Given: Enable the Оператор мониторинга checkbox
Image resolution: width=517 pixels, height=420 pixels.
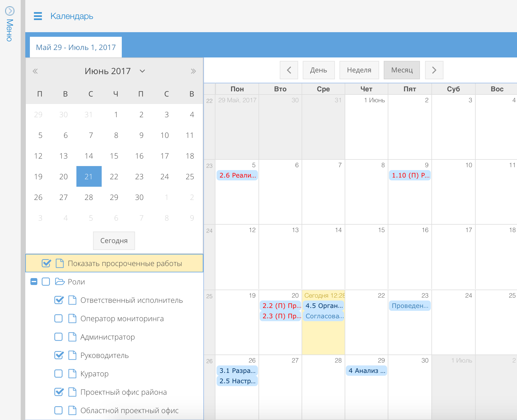Looking at the screenshot, I should tap(59, 319).
